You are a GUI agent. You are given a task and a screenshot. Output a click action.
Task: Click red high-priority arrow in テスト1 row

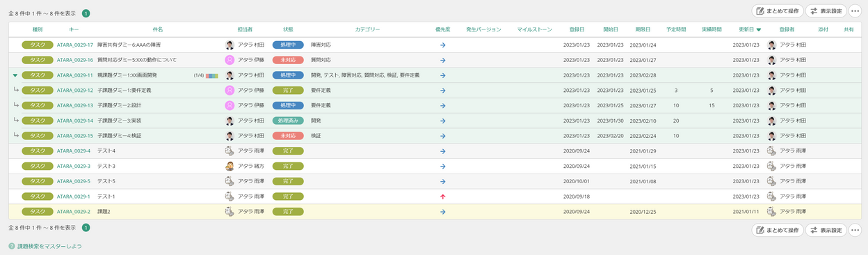click(442, 196)
